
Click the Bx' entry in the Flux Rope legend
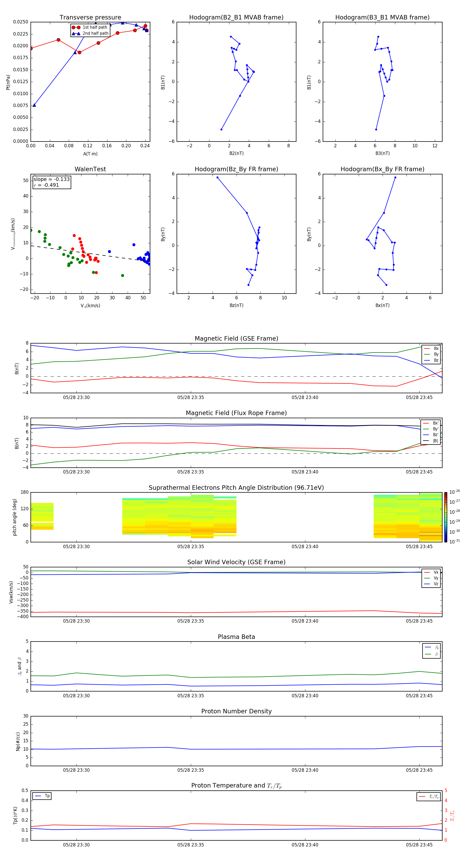coord(431,423)
